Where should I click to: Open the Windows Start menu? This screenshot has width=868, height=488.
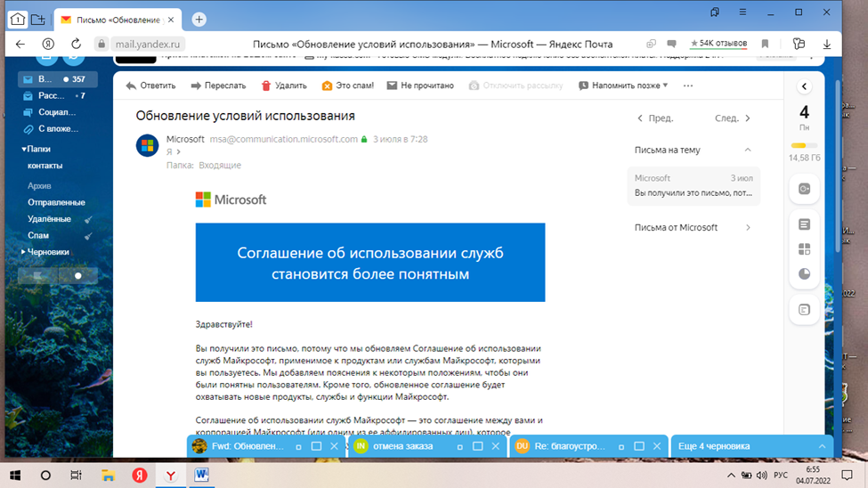[15, 476]
